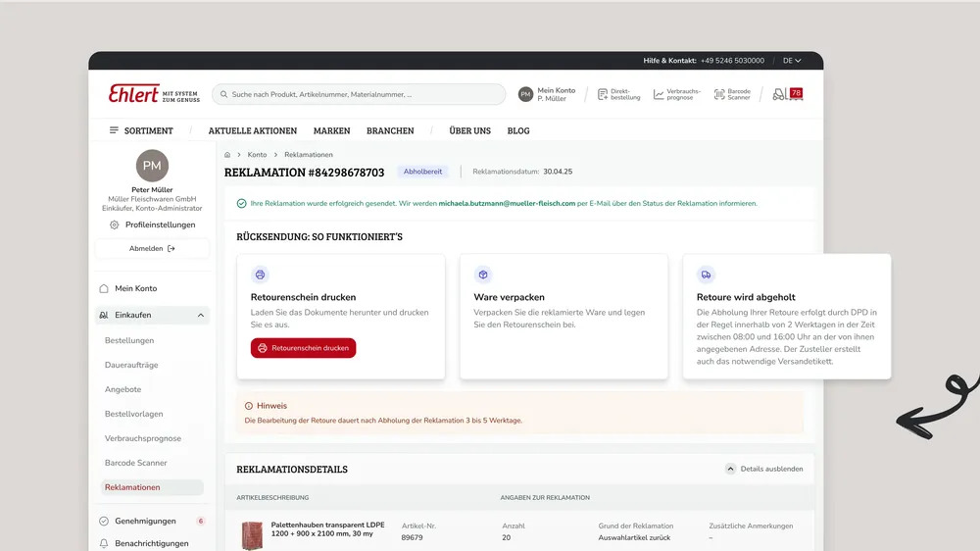Click the package icon in Ware verpacken card
Screen dimensions: 980x551
click(483, 275)
